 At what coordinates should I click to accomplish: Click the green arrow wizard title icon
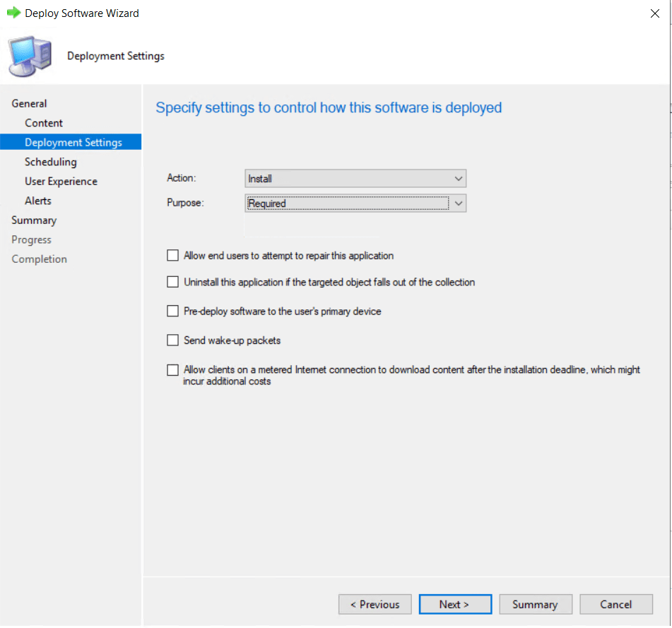click(13, 13)
